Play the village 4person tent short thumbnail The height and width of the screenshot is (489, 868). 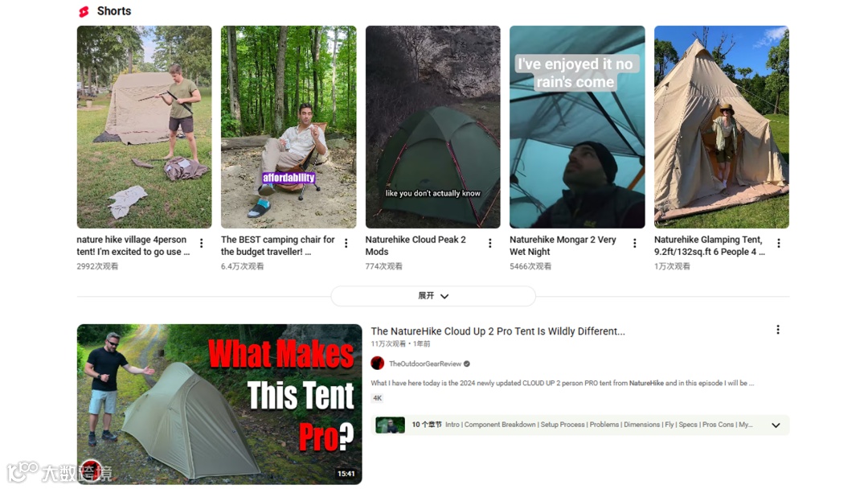pyautogui.click(x=144, y=127)
